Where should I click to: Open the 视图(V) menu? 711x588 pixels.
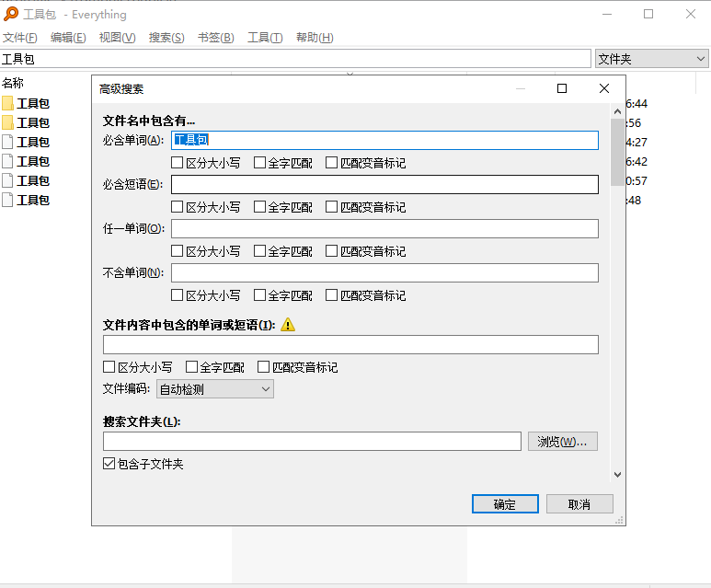click(x=117, y=37)
